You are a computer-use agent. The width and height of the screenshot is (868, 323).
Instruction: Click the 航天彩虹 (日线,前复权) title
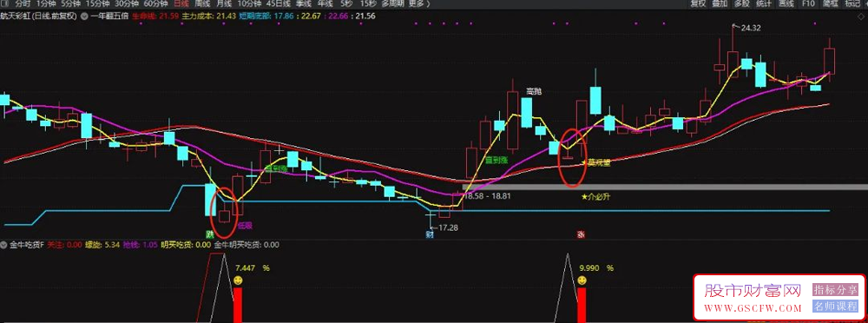tap(39, 16)
